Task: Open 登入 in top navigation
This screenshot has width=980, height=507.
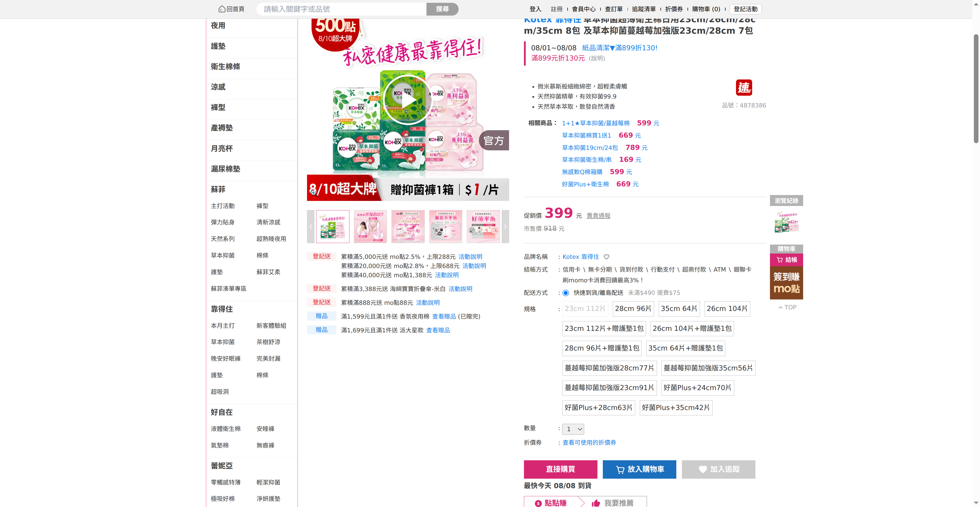Action: pyautogui.click(x=535, y=9)
